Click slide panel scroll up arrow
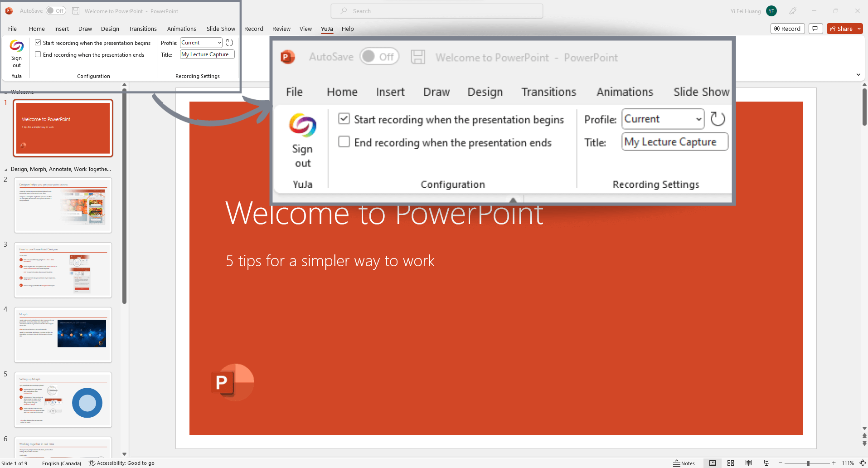This screenshot has height=468, width=868. 124,85
